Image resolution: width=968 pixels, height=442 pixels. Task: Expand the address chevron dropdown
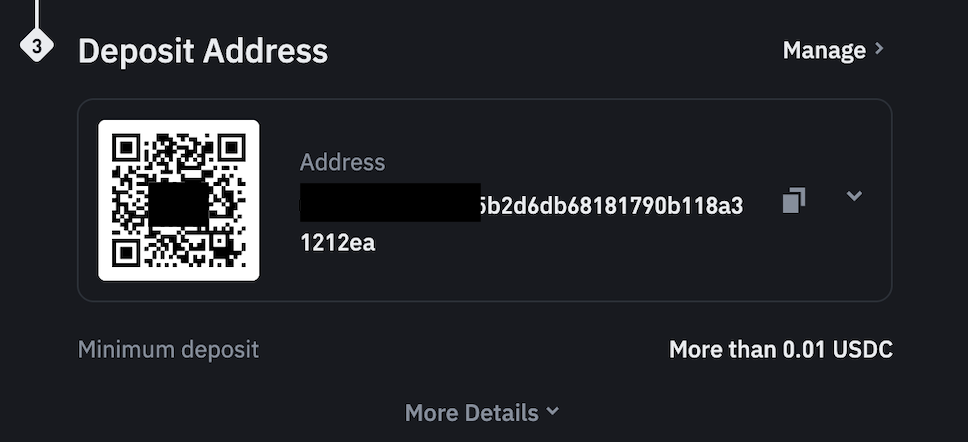(x=853, y=196)
